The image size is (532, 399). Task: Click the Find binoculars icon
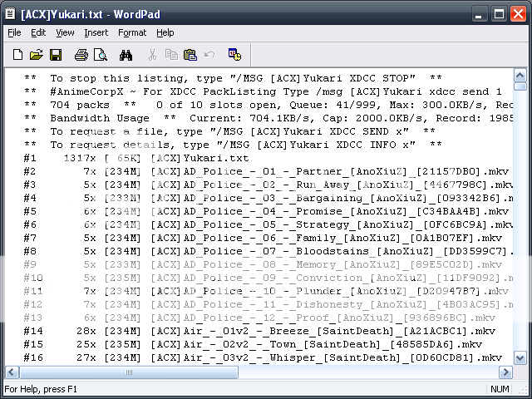point(126,55)
